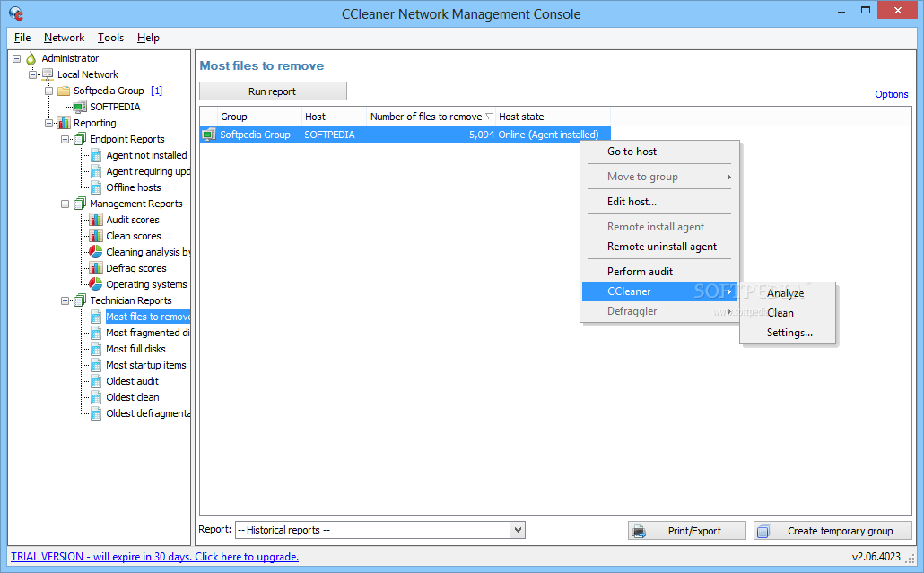Open Settings... in CCleaner submenu
Viewport: 924px width, 573px height.
coord(788,333)
